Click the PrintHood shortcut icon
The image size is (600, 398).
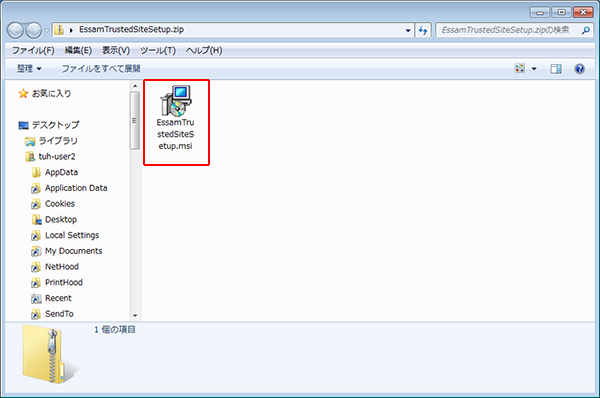(x=36, y=282)
